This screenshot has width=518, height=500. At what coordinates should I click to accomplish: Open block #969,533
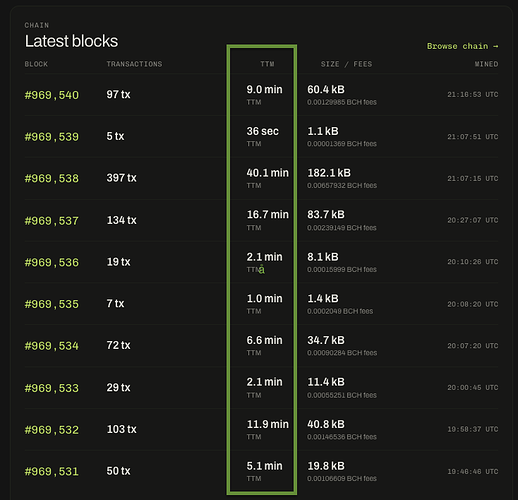[x=52, y=388]
